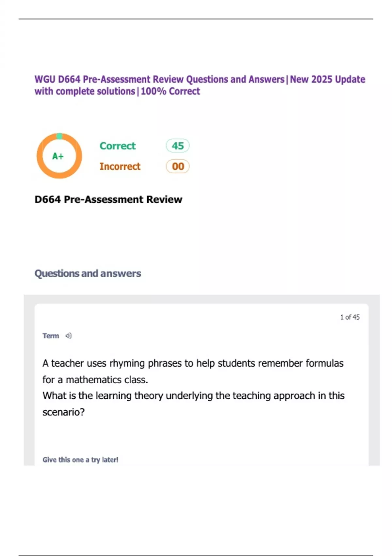392x556 pixels.
Task: Click the A+ grade in the donut chart
Action: 58,156
